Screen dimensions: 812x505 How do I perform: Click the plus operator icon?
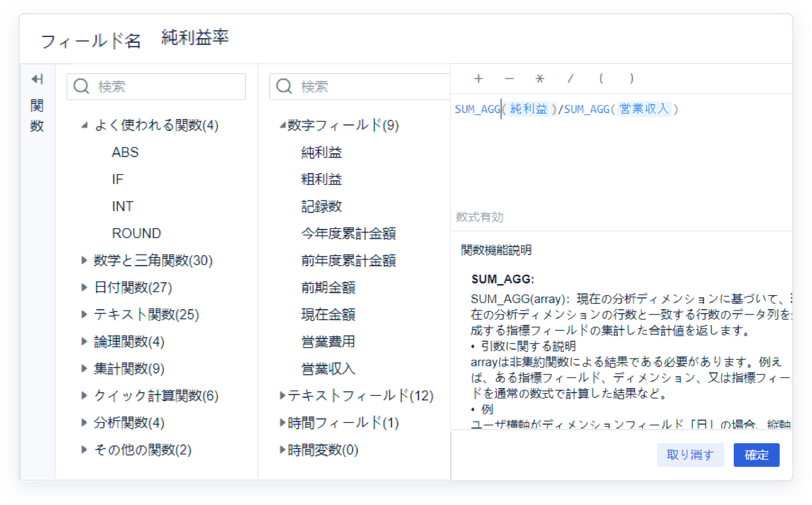(478, 78)
